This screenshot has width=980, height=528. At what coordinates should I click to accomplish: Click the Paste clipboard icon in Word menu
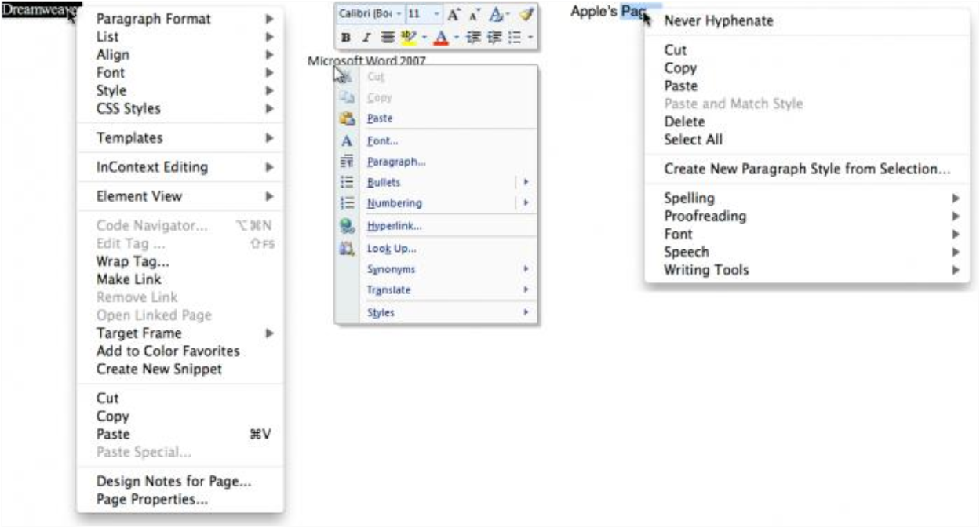tap(347, 118)
